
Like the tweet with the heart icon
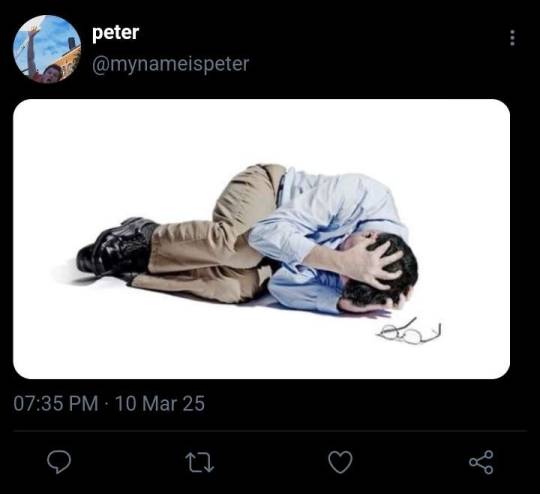(341, 462)
